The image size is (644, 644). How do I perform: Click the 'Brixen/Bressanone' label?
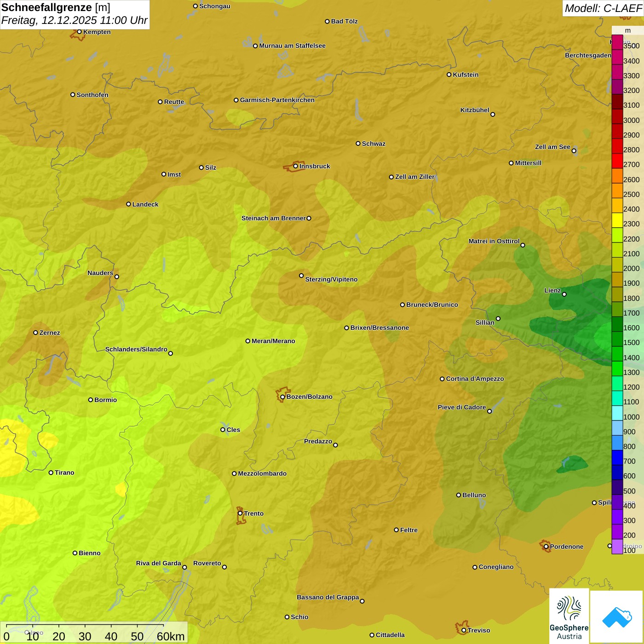pyautogui.click(x=379, y=328)
